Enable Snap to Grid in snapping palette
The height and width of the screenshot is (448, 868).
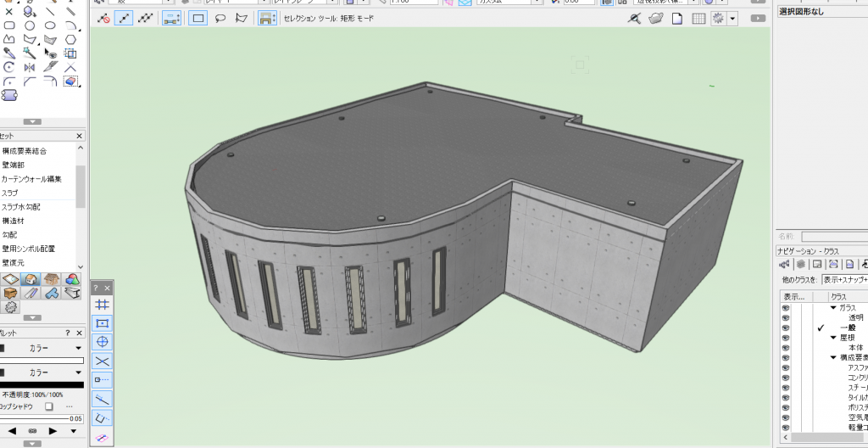(x=102, y=305)
